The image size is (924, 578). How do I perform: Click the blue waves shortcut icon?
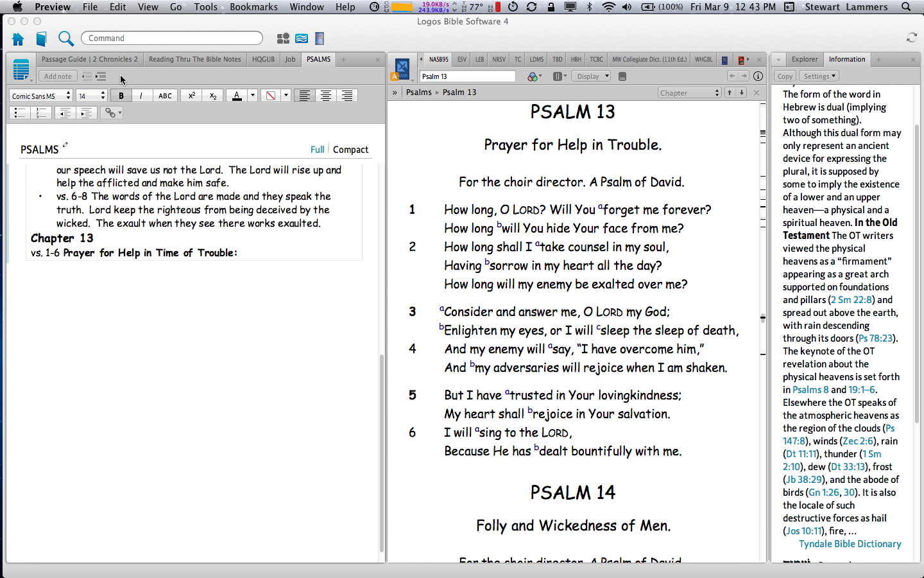pos(302,39)
